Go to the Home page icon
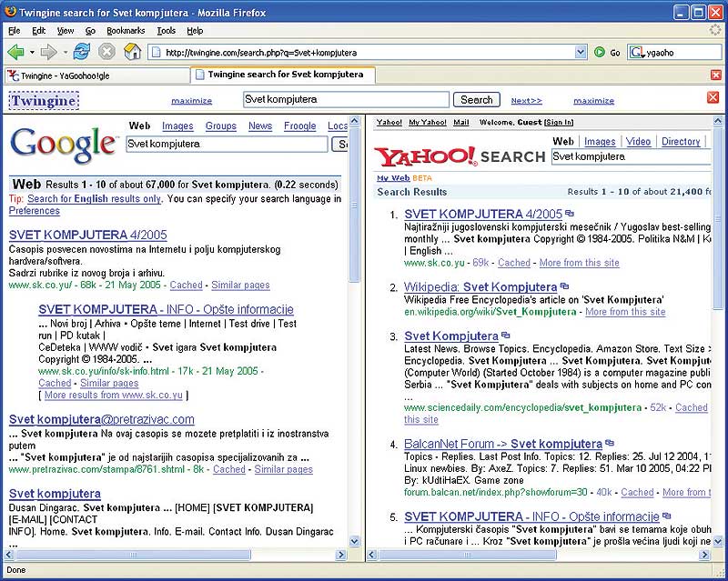The height and width of the screenshot is (581, 728). tap(132, 52)
